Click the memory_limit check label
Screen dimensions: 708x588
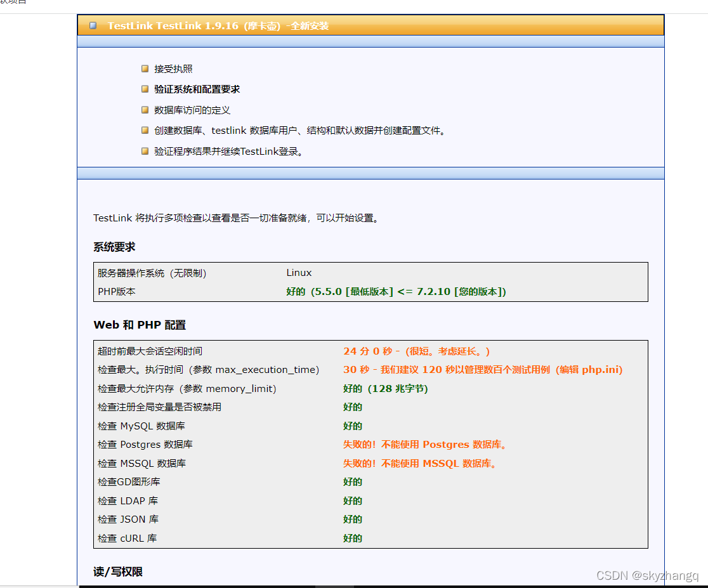pos(187,389)
